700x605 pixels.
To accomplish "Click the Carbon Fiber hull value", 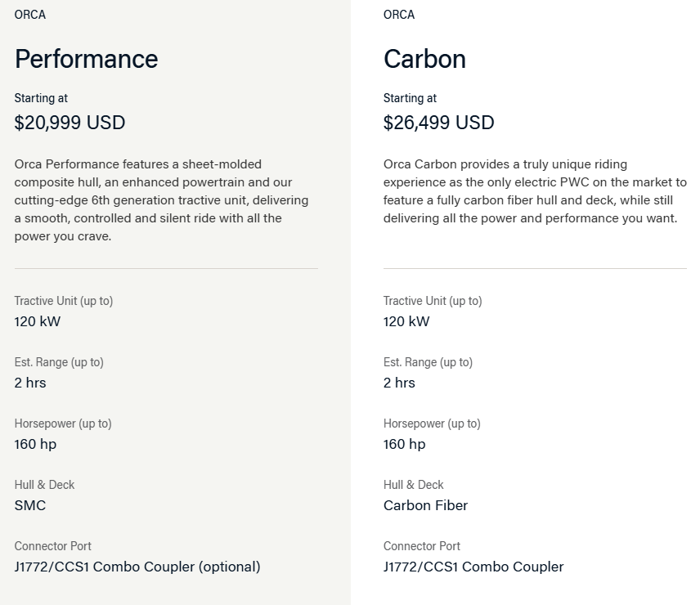I will pos(425,505).
